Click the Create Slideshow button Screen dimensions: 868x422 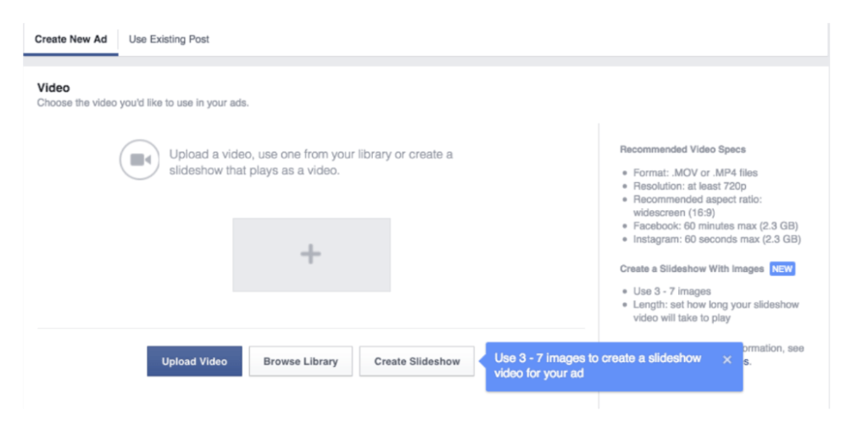[416, 361]
